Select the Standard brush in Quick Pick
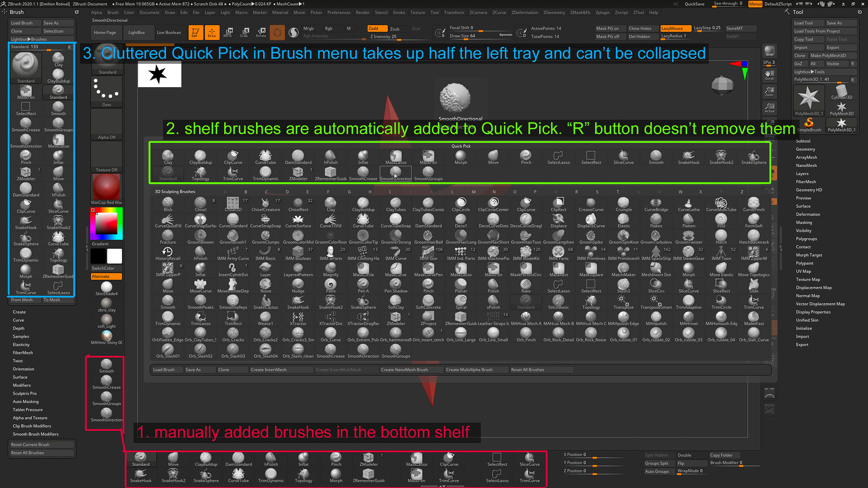 (x=168, y=174)
